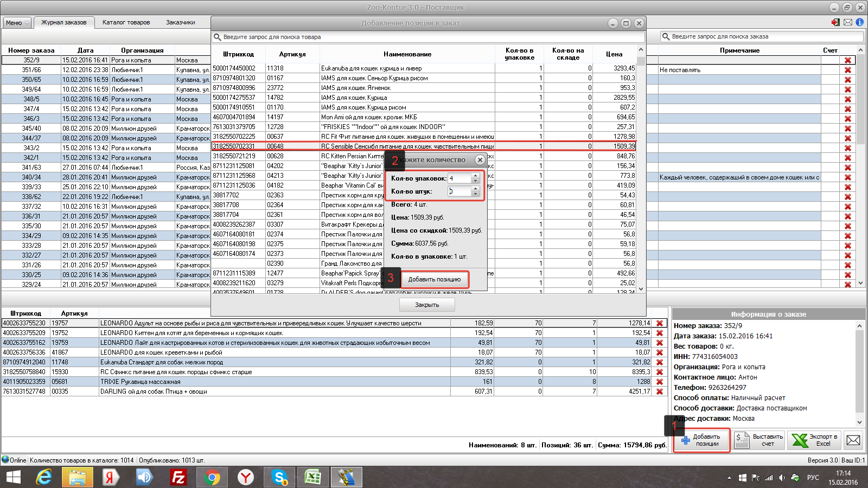Click Закрыть button in add-position dialog

click(427, 305)
